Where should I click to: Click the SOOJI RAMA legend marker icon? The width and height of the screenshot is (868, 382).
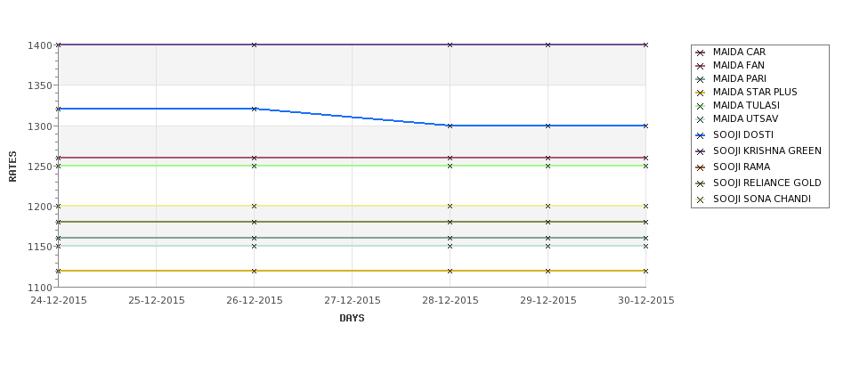701,167
